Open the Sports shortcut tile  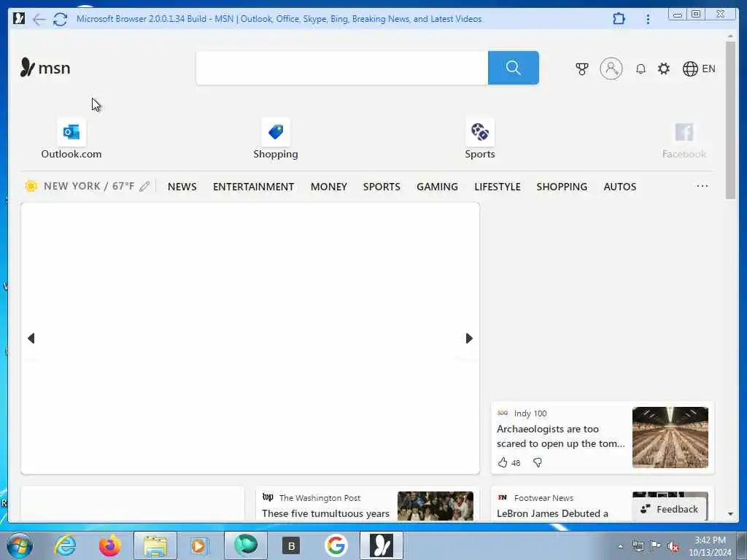click(x=480, y=139)
